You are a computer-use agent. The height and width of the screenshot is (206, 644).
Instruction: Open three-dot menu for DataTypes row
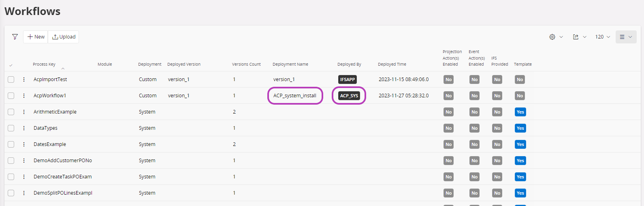(x=24, y=128)
